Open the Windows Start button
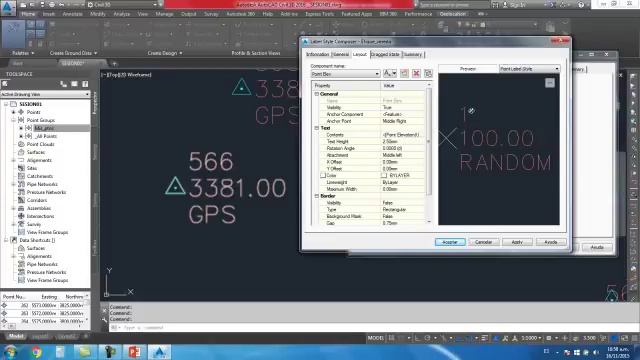The height and width of the screenshot is (360, 640). (x=10, y=352)
